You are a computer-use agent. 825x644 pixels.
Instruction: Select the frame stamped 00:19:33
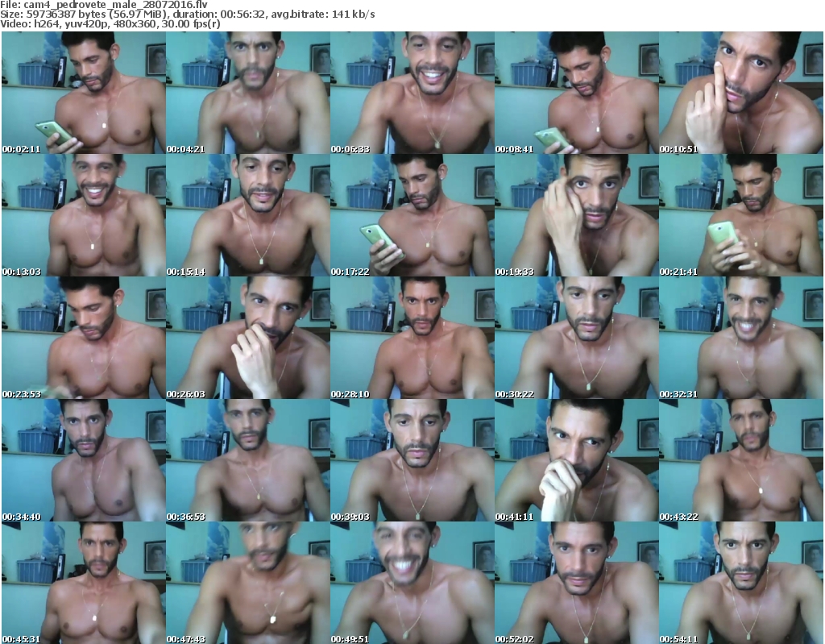click(577, 215)
